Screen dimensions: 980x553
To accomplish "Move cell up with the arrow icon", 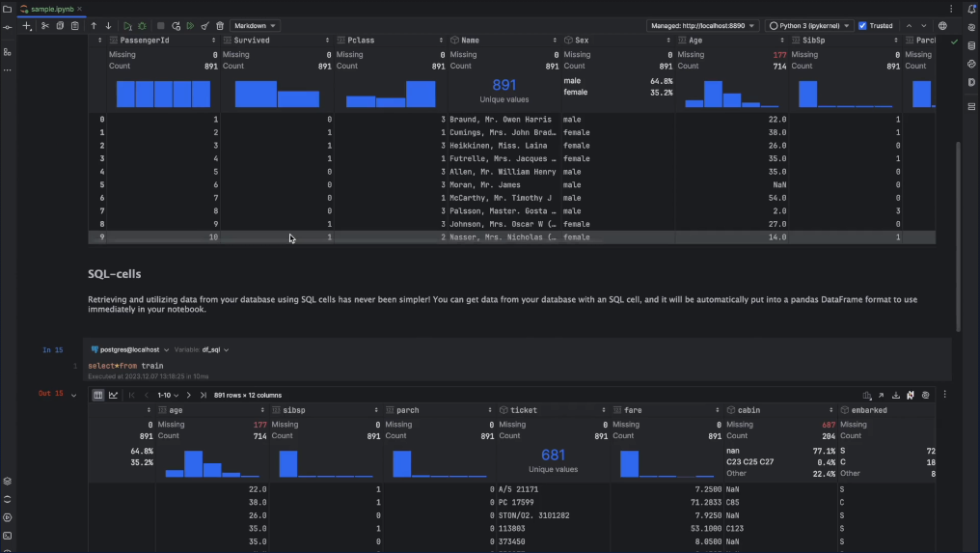I will point(94,26).
